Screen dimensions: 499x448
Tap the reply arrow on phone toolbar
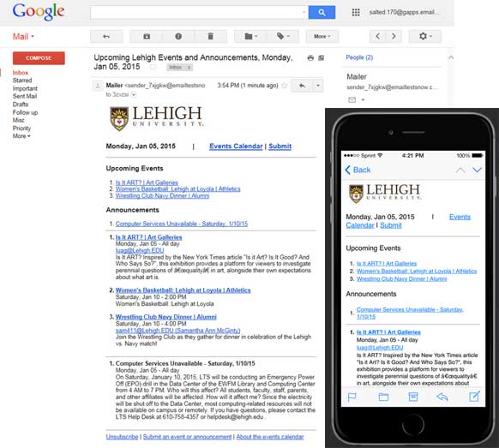pos(442,397)
